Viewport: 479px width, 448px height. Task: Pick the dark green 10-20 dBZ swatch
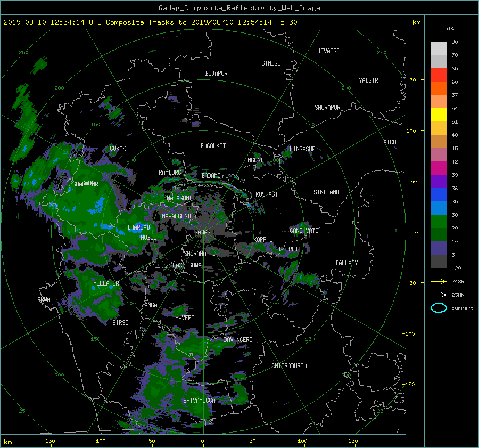click(x=439, y=234)
